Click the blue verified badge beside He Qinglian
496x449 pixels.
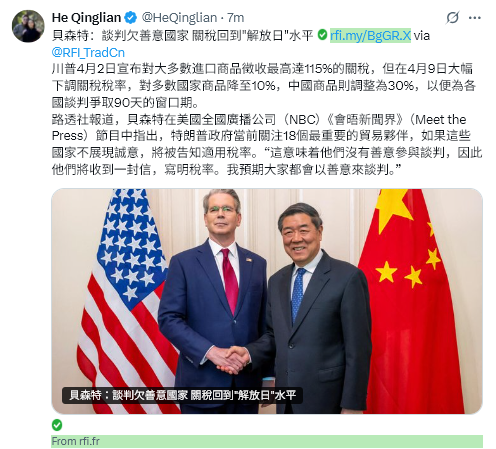point(130,18)
